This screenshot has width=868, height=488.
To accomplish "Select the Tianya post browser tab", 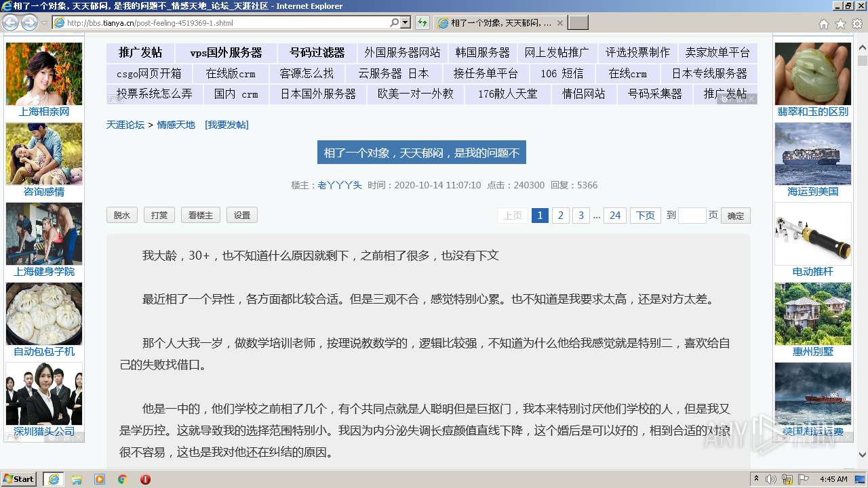I will coord(500,23).
